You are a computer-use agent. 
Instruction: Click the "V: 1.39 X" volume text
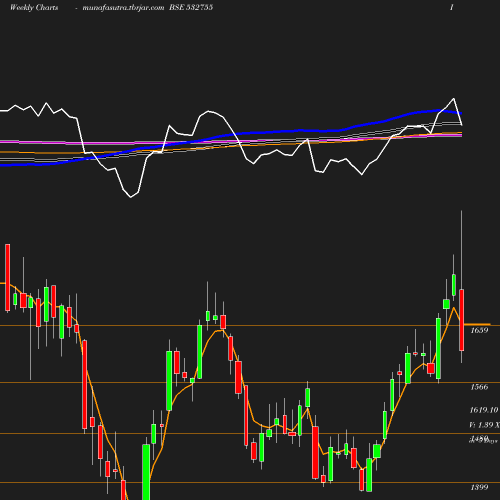click(484, 425)
